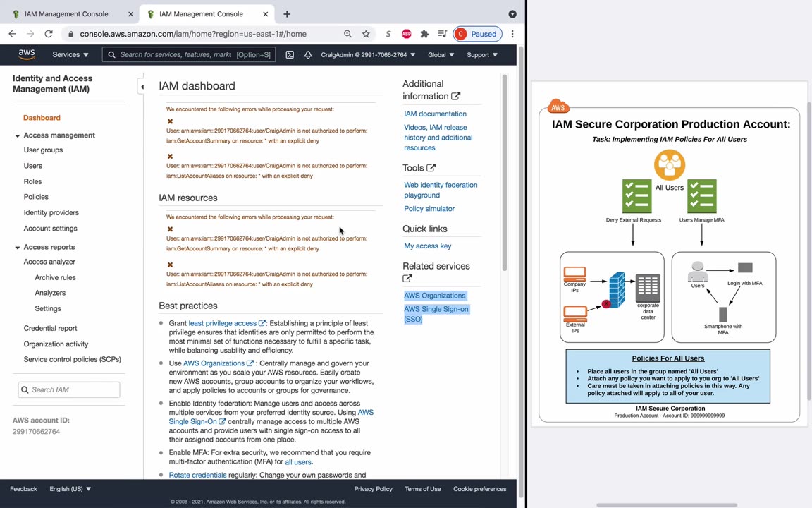Screen dimensions: 812x508
Task: Open the notifications bell icon
Action: coord(308,54)
